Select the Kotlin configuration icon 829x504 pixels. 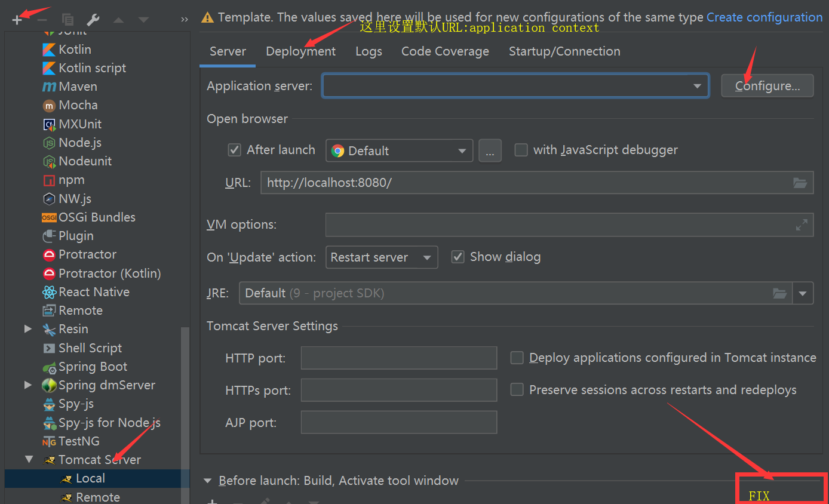click(49, 50)
